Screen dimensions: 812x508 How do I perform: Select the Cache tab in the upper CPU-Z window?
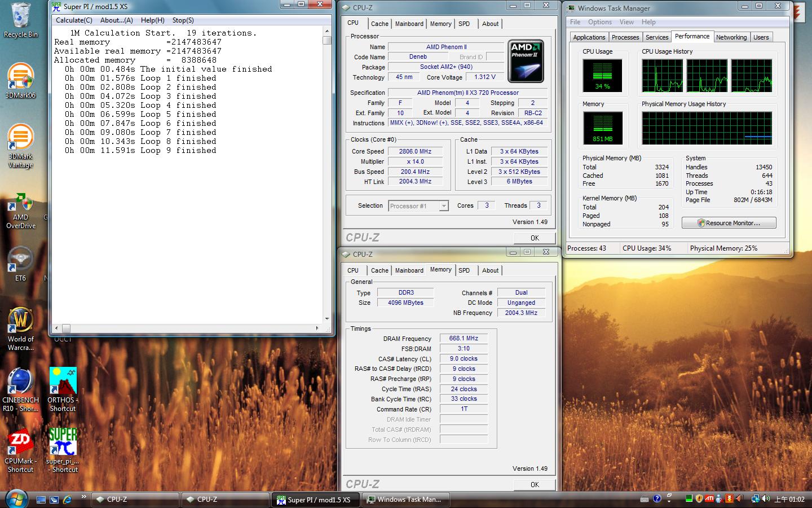click(379, 24)
